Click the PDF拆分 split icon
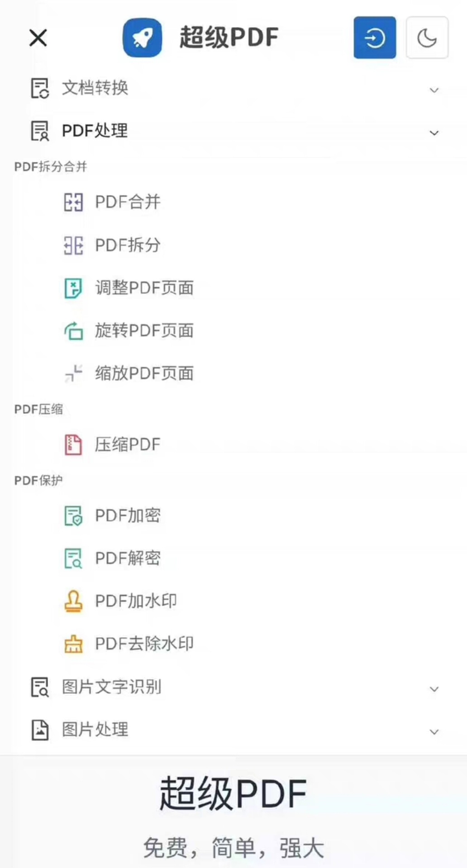 click(73, 245)
